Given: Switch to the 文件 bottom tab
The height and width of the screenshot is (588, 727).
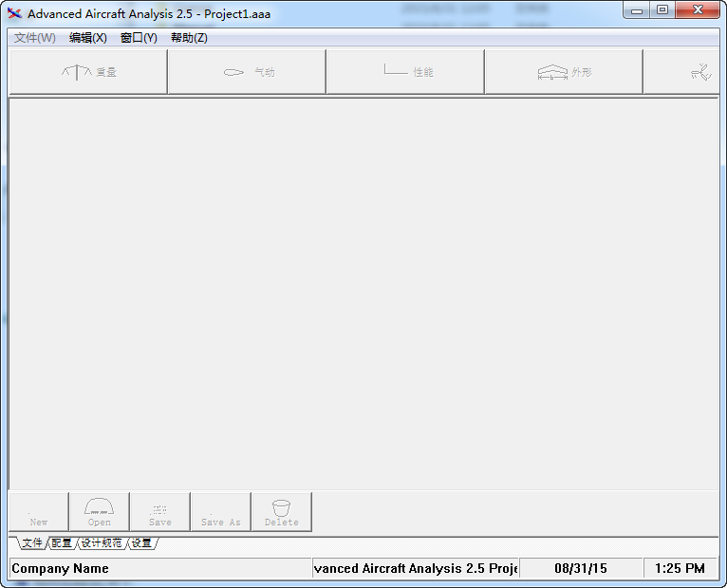Looking at the screenshot, I should point(32,543).
